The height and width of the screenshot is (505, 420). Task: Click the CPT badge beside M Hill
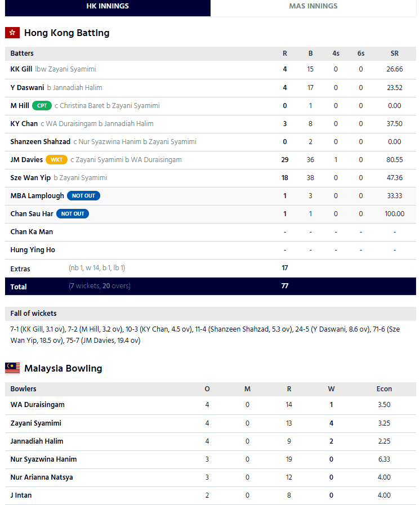42,106
